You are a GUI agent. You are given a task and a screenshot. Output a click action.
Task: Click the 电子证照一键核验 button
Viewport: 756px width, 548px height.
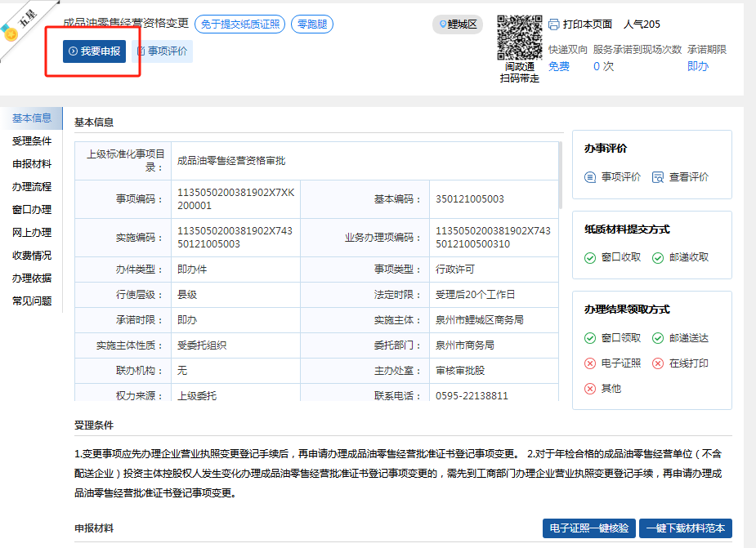tap(588, 528)
